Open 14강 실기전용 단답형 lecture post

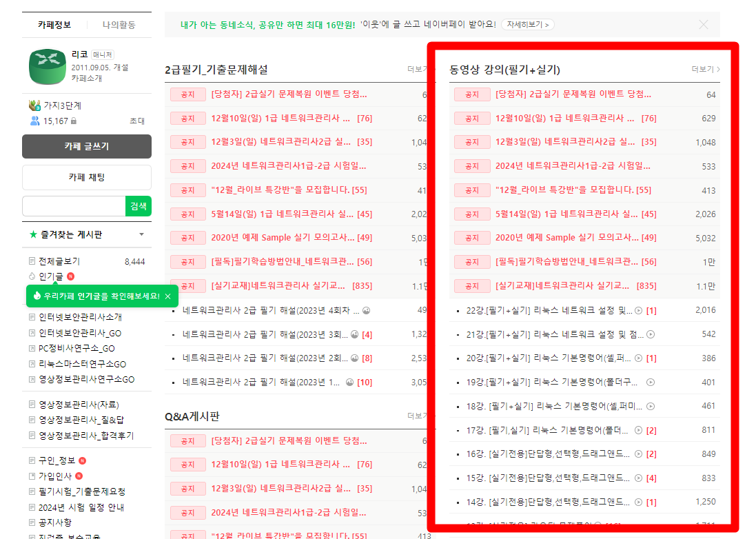coord(548,502)
